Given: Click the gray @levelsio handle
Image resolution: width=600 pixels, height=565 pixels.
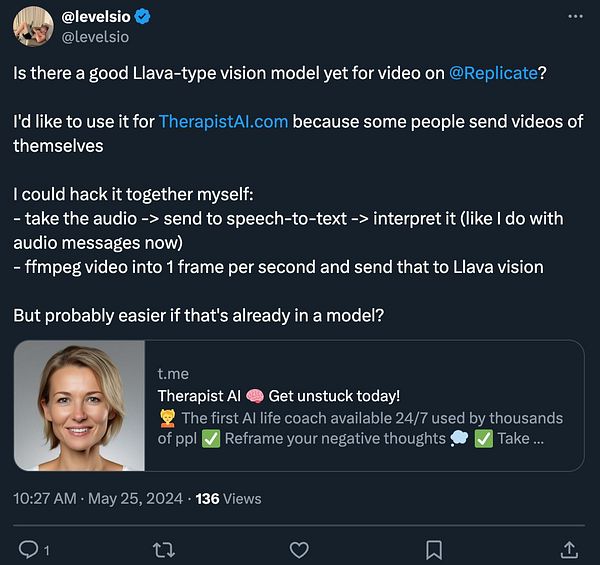Looking at the screenshot, I should (96, 37).
